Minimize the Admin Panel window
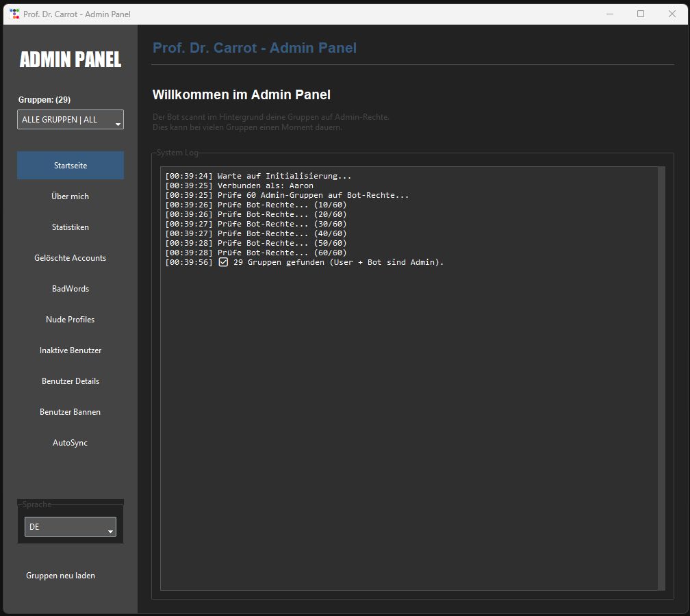 coord(609,14)
